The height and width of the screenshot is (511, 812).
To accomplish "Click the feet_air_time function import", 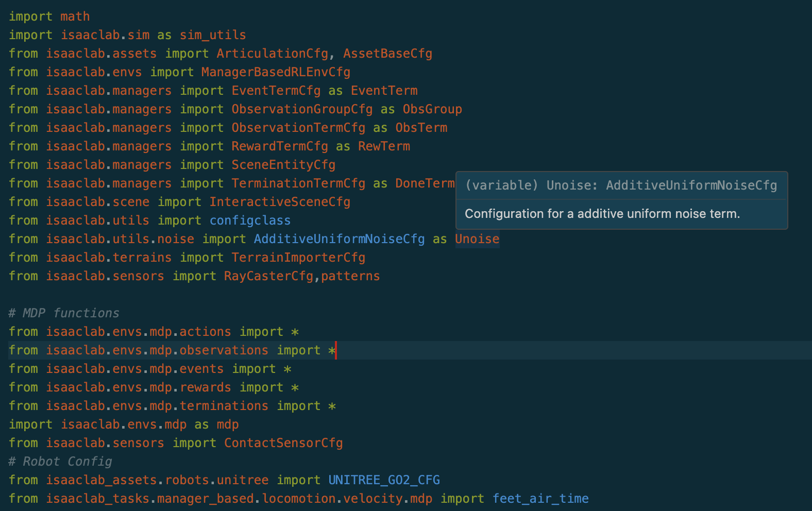I will pos(540,499).
